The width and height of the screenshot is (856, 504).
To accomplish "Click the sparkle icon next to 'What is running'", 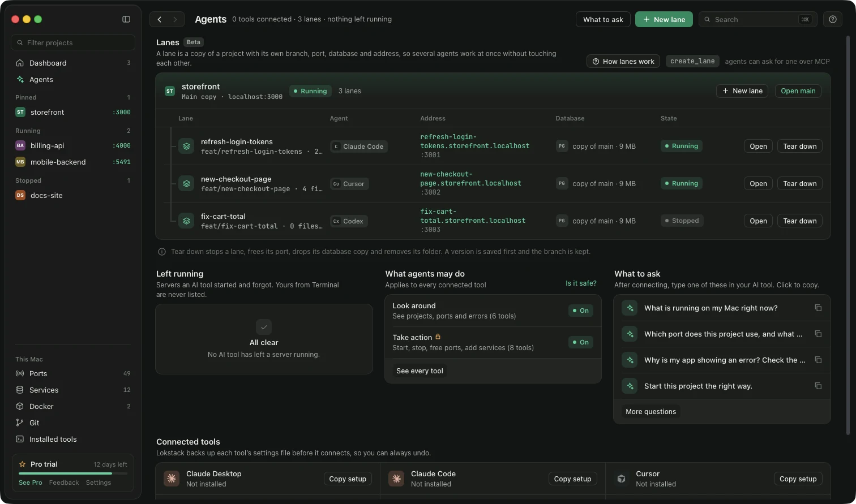I will point(630,308).
